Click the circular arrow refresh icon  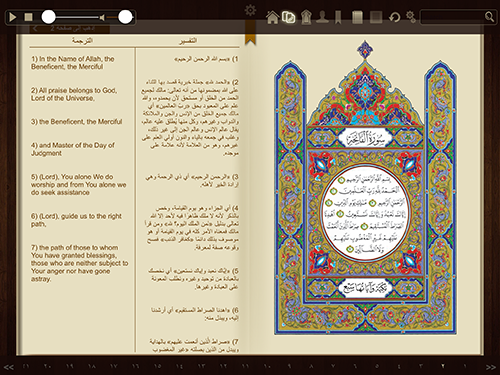(x=394, y=17)
